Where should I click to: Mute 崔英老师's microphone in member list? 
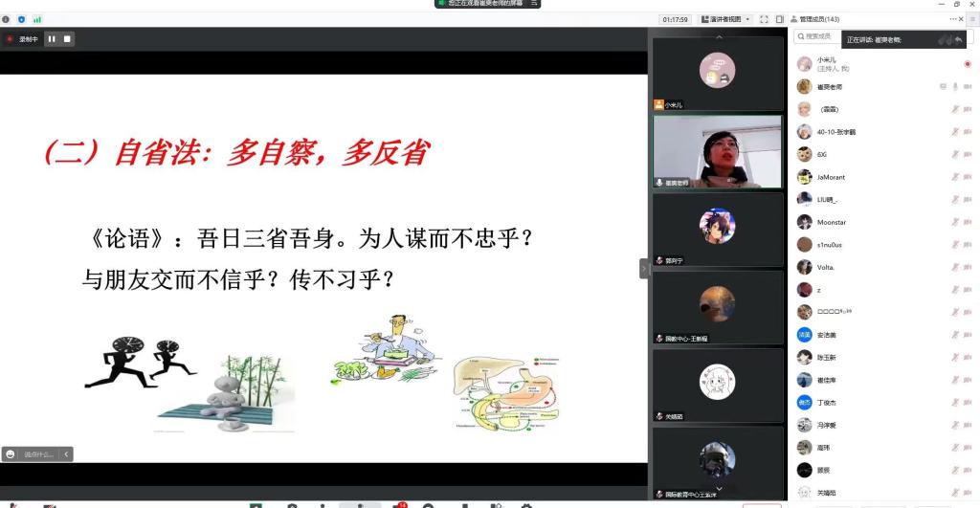[x=954, y=86]
